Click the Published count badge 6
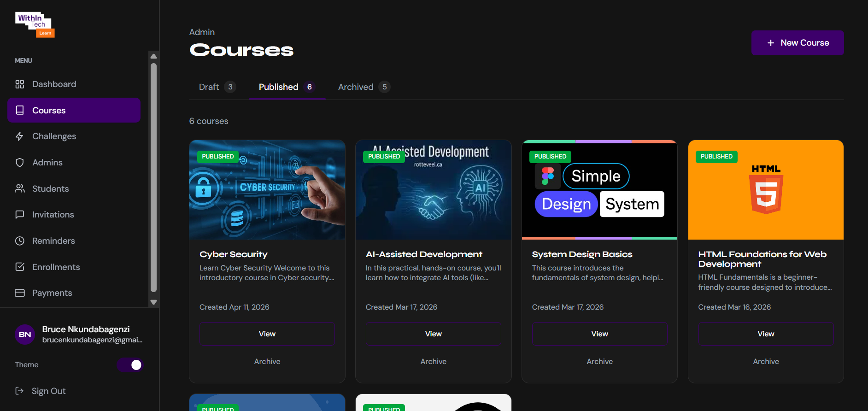 (x=310, y=87)
